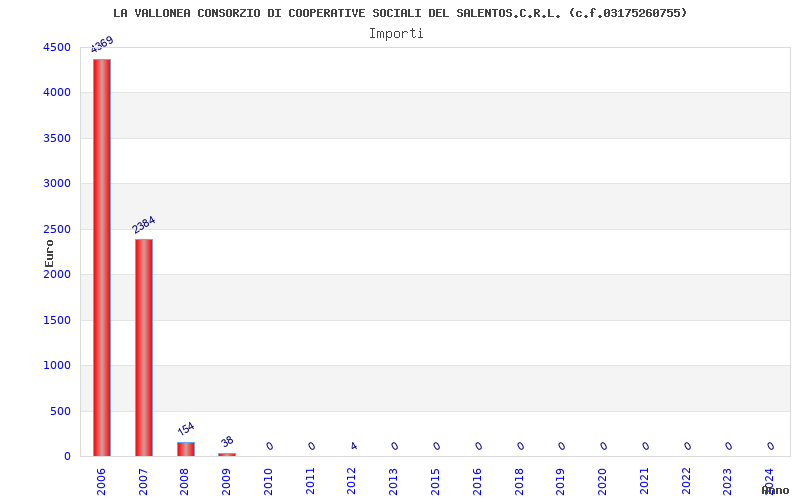This screenshot has height=500, width=800.
Task: Select x-axis year label 2007
Action: pos(143,481)
